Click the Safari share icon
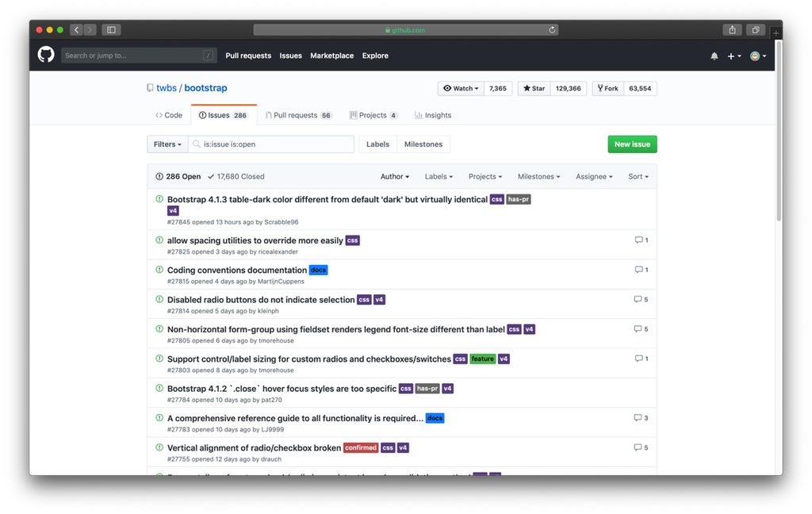812x514 pixels. click(732, 30)
